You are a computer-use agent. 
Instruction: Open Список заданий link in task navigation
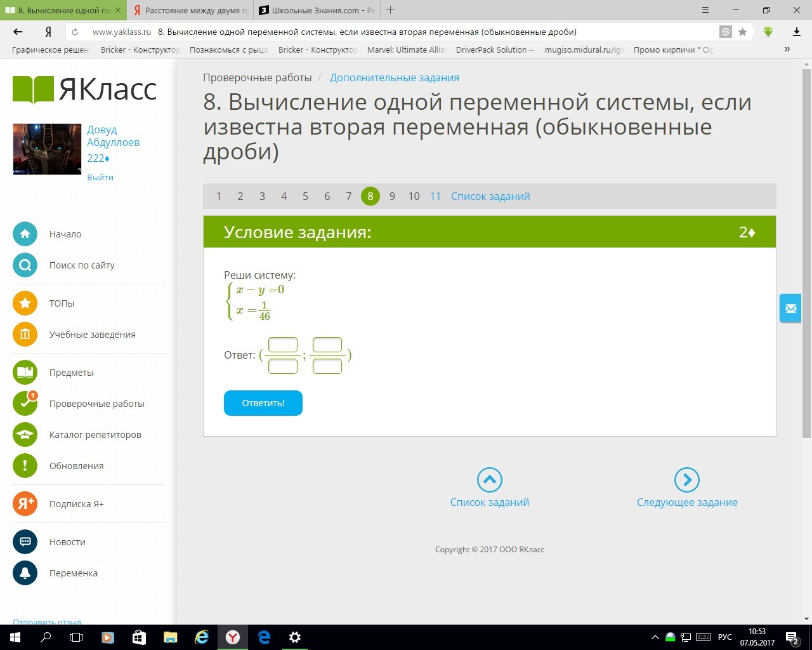tap(490, 196)
